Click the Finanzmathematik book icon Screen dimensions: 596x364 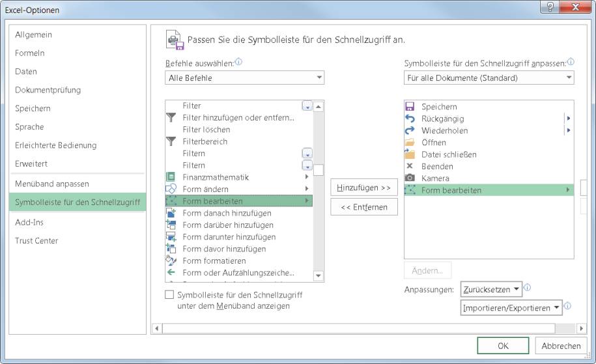171,177
